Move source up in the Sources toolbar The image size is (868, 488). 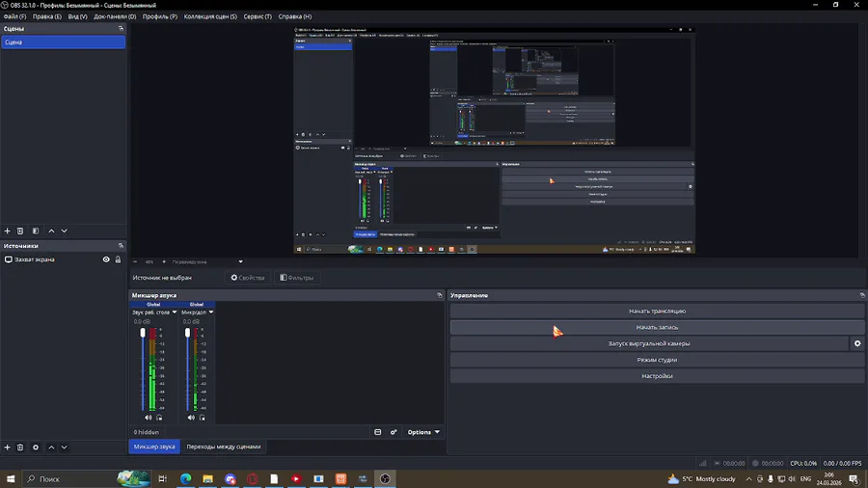point(51,447)
